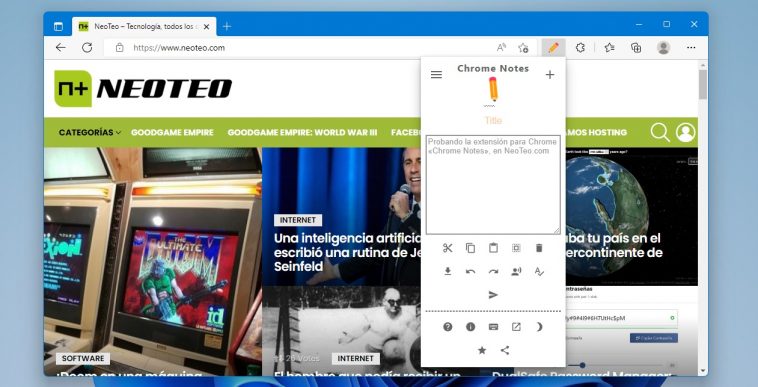This screenshot has height=387, width=758.
Task: Redo edit in Chrome Notes
Action: coord(493,272)
